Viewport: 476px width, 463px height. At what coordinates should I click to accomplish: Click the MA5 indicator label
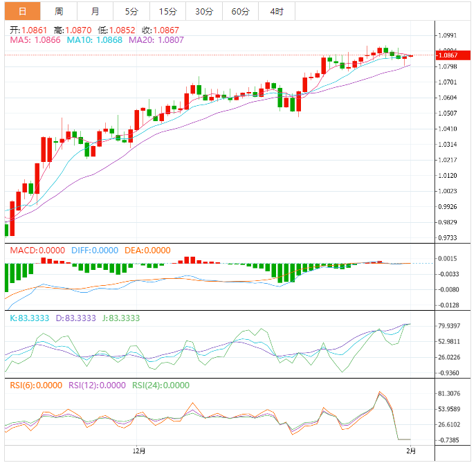[35, 40]
